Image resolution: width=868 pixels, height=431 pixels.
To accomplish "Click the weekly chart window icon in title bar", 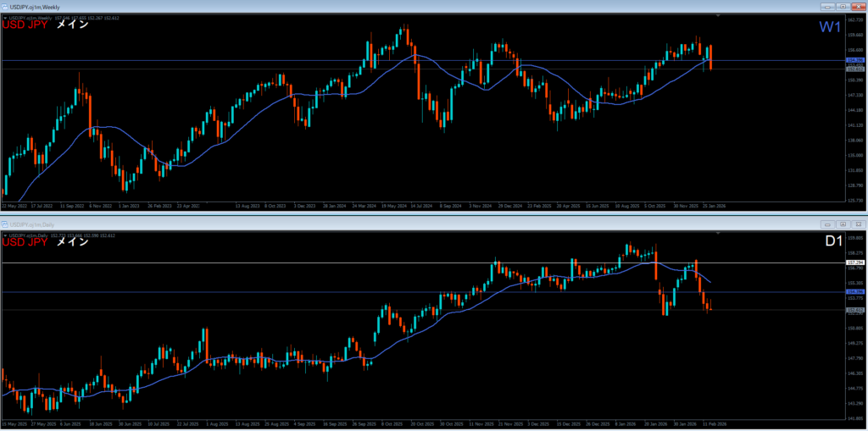I will pos(5,6).
